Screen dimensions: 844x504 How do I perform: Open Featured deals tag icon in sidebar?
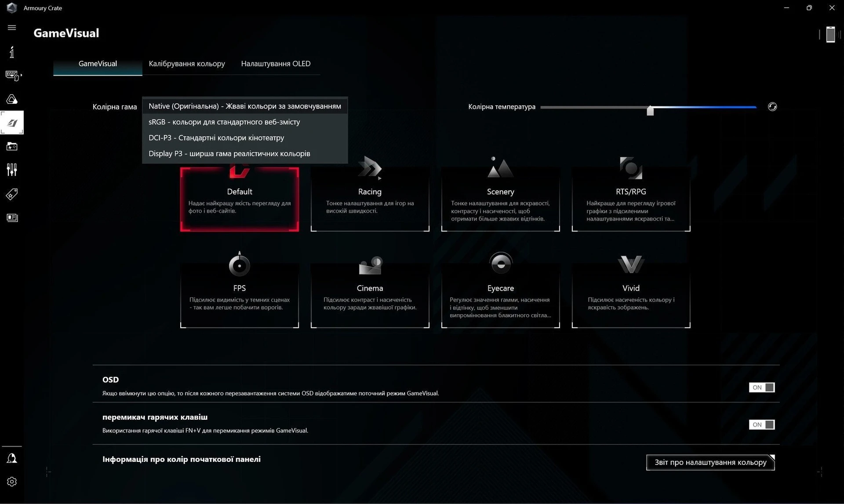[x=12, y=194]
